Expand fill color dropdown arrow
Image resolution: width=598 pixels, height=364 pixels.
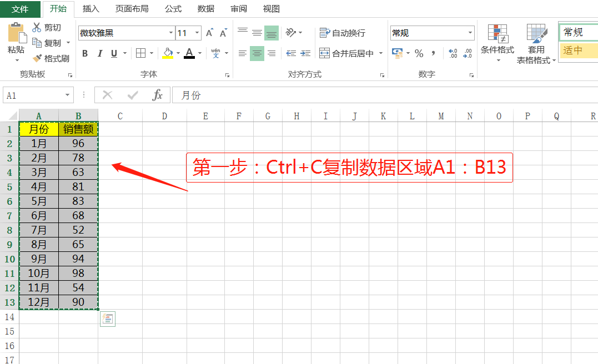178,53
